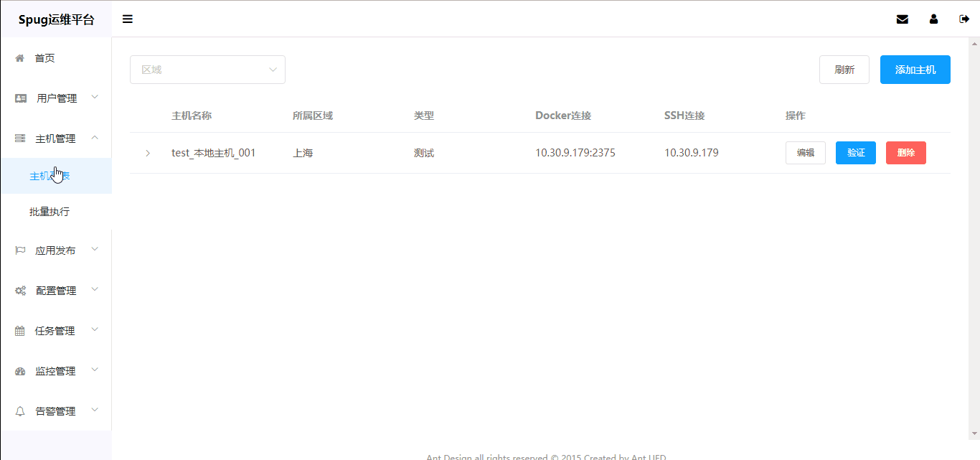Click SSH address 10.30.9.179

pyautogui.click(x=692, y=153)
